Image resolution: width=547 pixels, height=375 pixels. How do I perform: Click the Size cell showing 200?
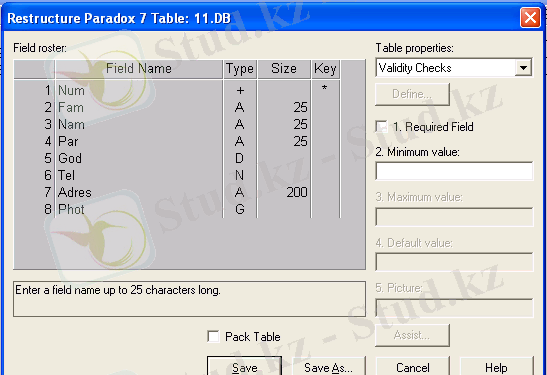(x=284, y=192)
